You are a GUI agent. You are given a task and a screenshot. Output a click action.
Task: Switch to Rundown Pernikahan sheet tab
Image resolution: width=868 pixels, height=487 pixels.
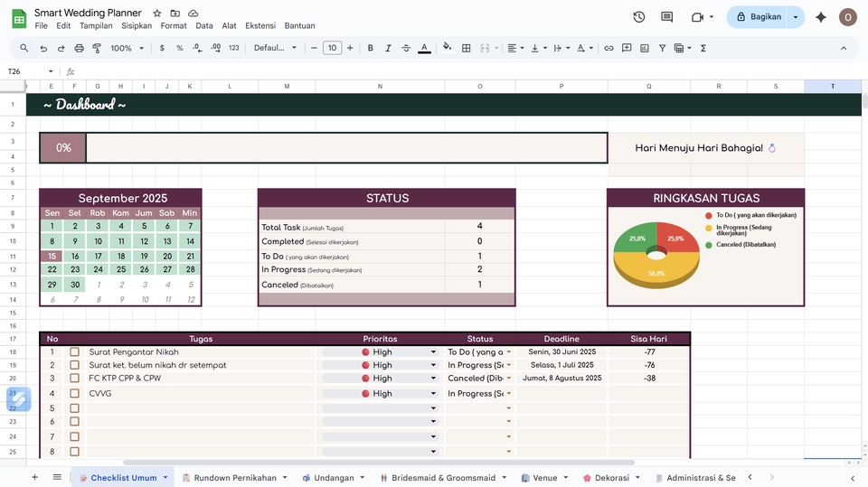[x=235, y=478]
